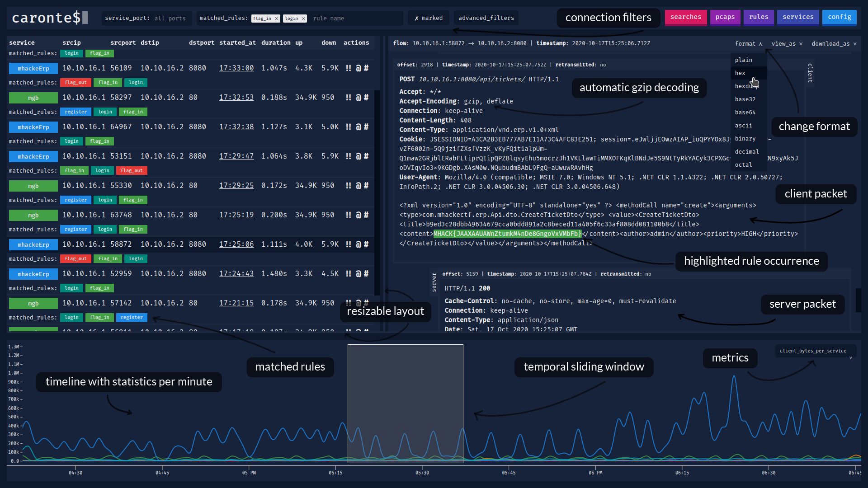This screenshot has width=868, height=488.
Task: Remove the flag_in filter tag
Action: [x=277, y=19]
